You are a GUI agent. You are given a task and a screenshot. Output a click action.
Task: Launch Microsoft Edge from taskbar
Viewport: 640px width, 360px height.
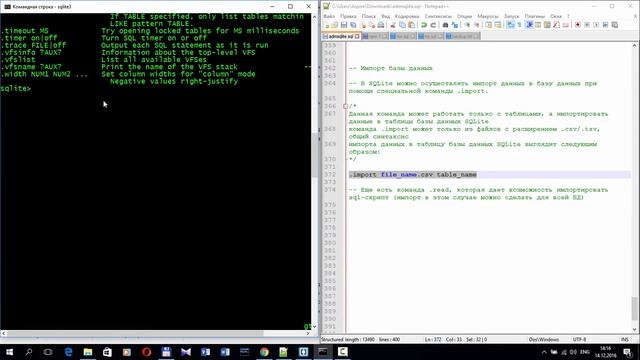[x=68, y=352]
